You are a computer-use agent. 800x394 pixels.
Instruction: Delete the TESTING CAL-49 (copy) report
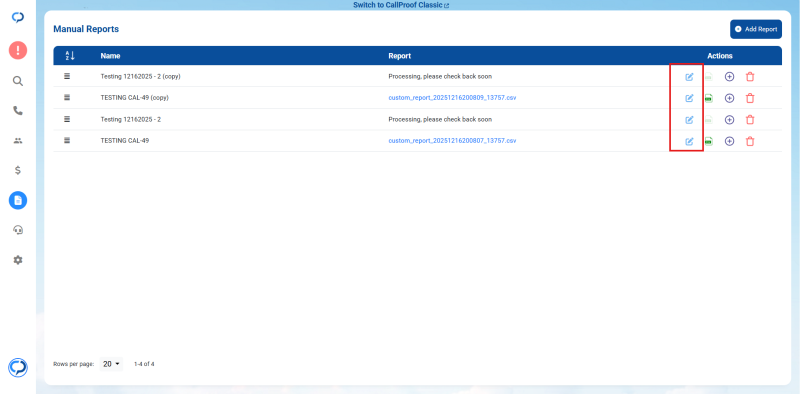pos(750,98)
